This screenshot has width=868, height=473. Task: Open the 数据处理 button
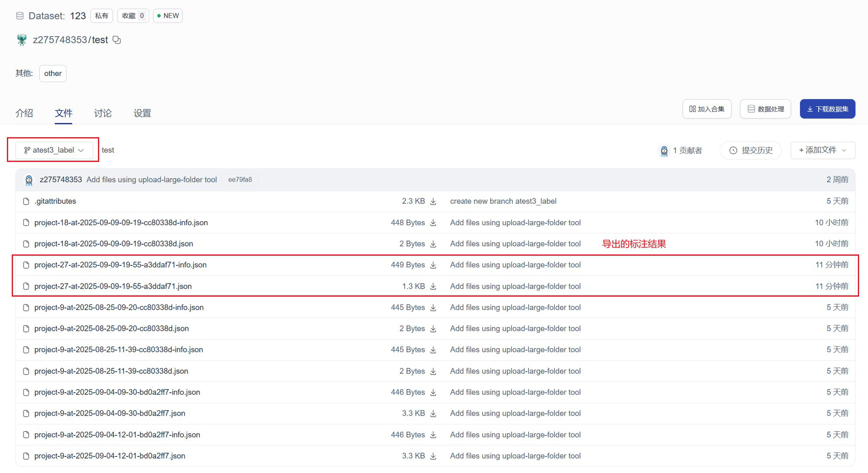[x=765, y=109]
